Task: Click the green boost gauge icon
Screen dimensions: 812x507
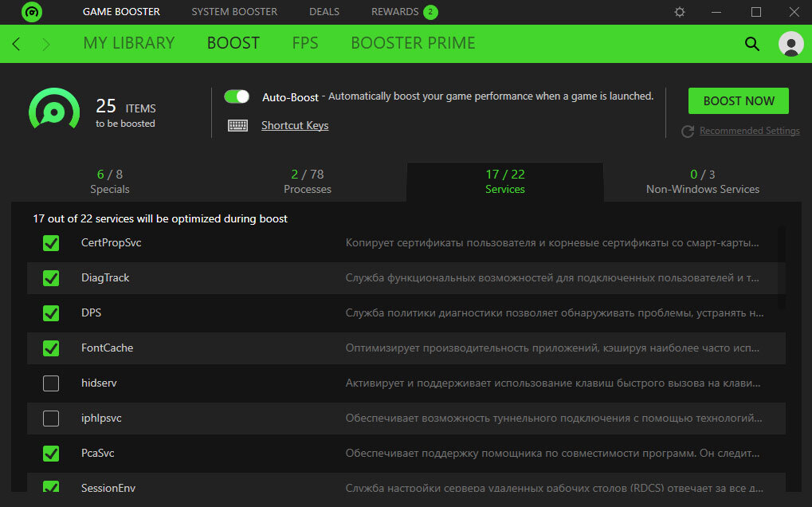Action: (54, 108)
